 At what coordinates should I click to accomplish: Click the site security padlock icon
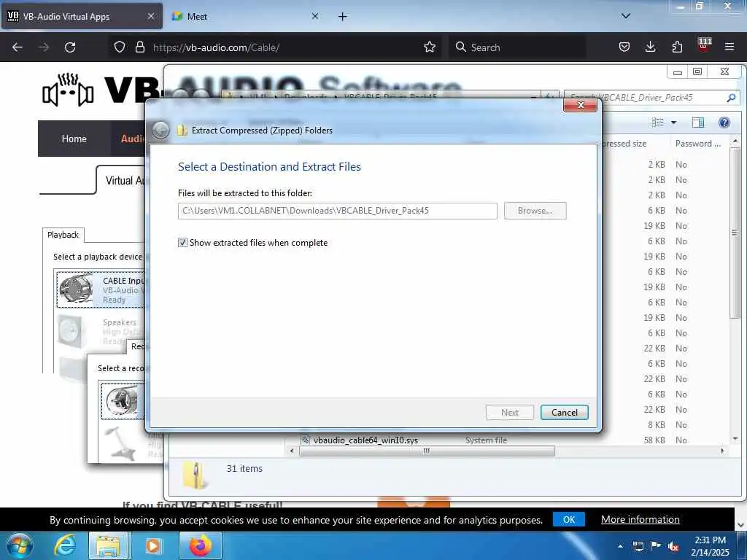tap(139, 47)
